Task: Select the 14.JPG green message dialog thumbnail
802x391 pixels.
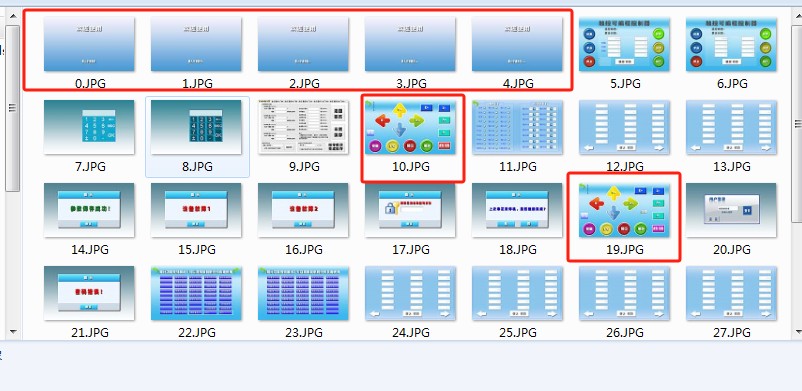Action: [x=90, y=210]
